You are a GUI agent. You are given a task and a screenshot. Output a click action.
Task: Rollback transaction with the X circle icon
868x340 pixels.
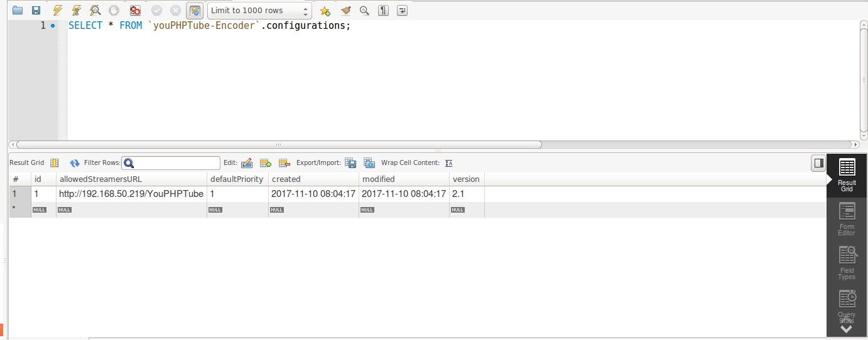click(x=175, y=10)
